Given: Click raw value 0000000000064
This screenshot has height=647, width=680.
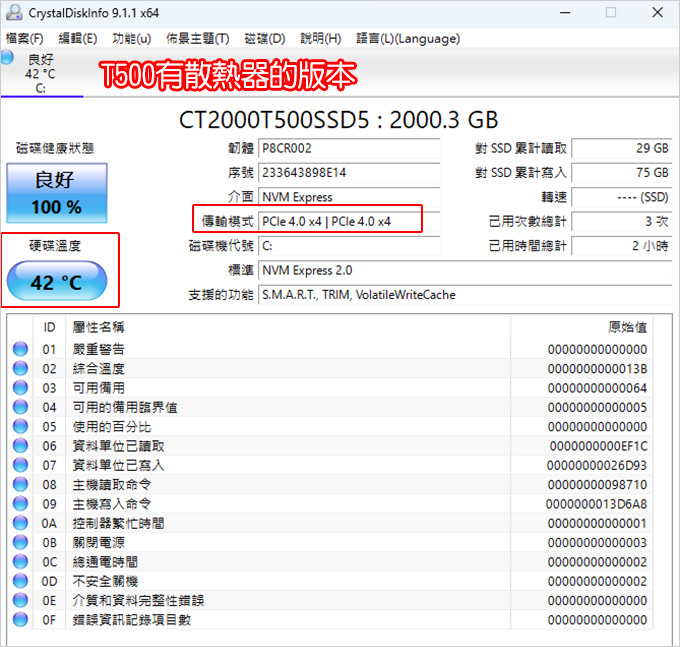Looking at the screenshot, I should [597, 388].
